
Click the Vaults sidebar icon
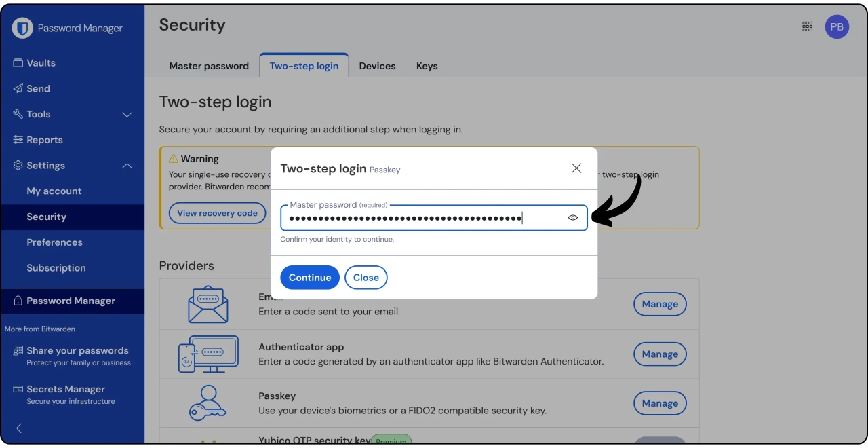18,62
